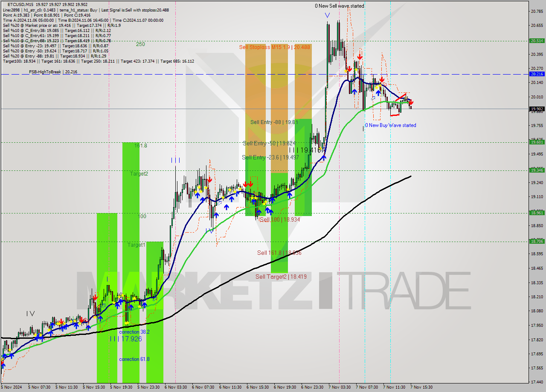Image resolution: width=546 pixels, height=392 pixels.
Task: Click the 'Sell %20 @ Entry -50: 19.624' line
Action: pos(55,51)
